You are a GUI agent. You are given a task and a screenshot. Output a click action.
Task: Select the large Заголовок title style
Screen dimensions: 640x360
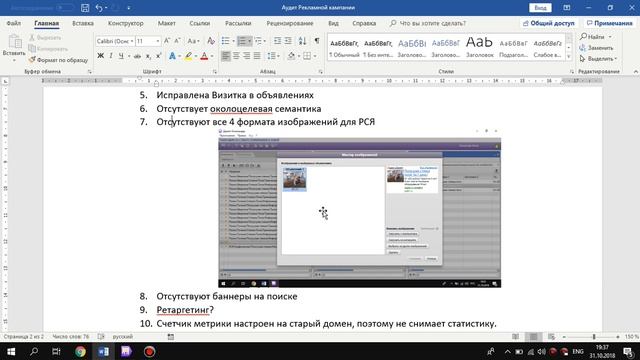480,48
